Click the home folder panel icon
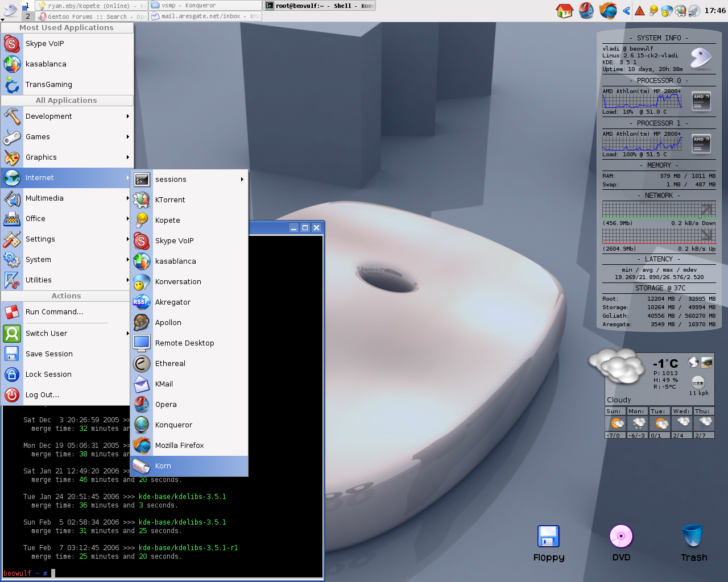728x582 pixels. click(x=564, y=10)
